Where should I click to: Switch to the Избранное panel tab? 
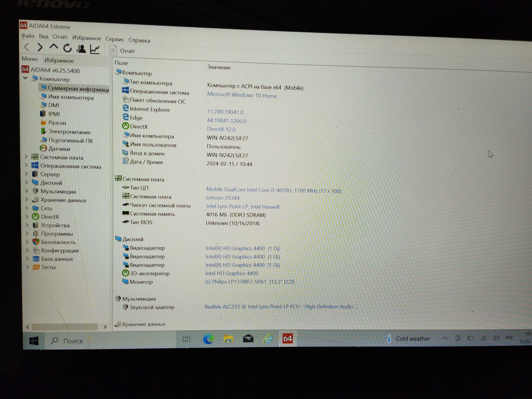point(59,60)
